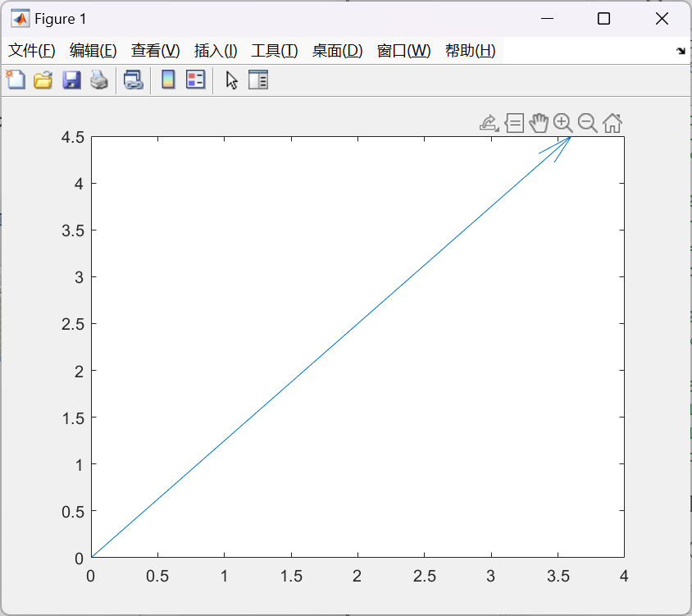Enable the Zoom Out magnifier on the axes
This screenshot has height=616, width=692.
587,123
